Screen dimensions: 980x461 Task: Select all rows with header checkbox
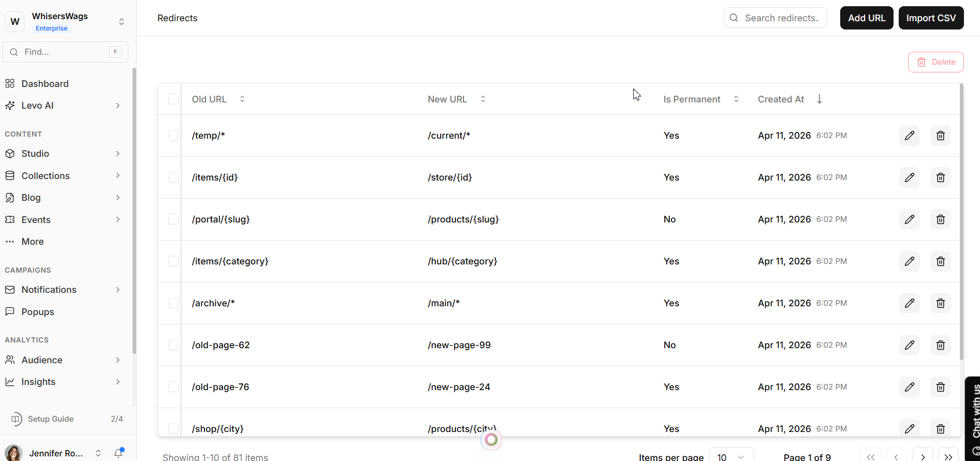coord(173,99)
